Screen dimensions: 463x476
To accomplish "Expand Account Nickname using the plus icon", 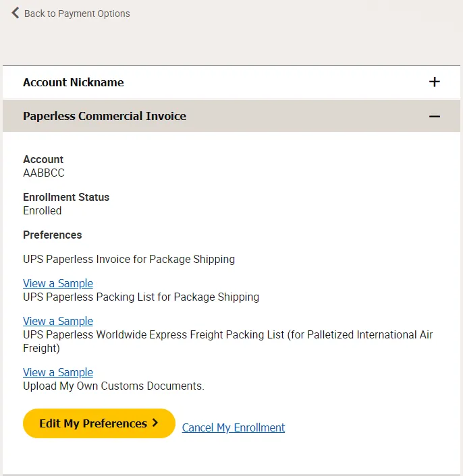I will (435, 82).
